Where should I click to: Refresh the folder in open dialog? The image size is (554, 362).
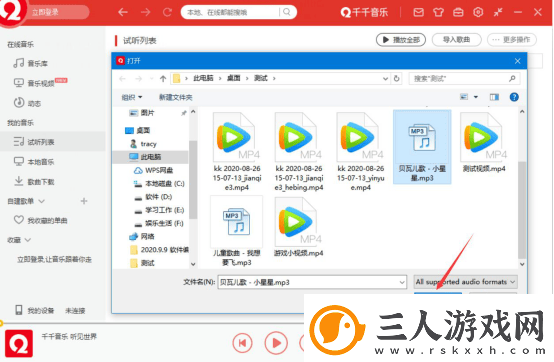396,78
